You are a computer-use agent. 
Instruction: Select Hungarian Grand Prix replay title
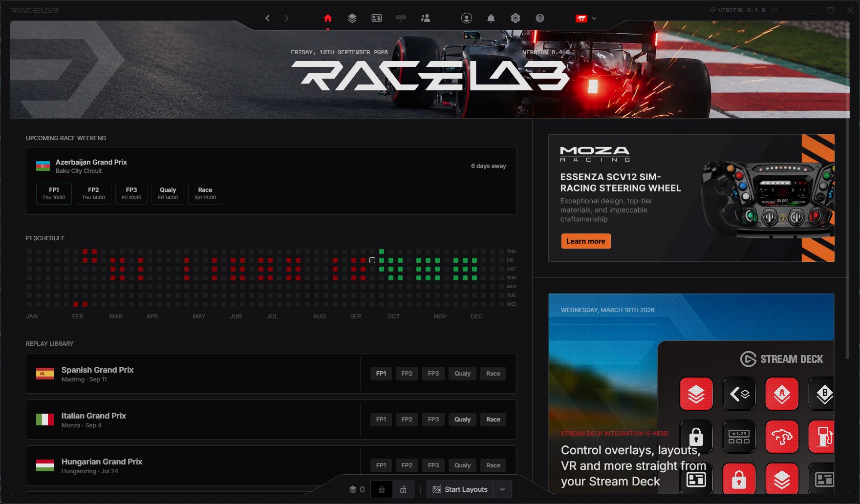pos(102,462)
